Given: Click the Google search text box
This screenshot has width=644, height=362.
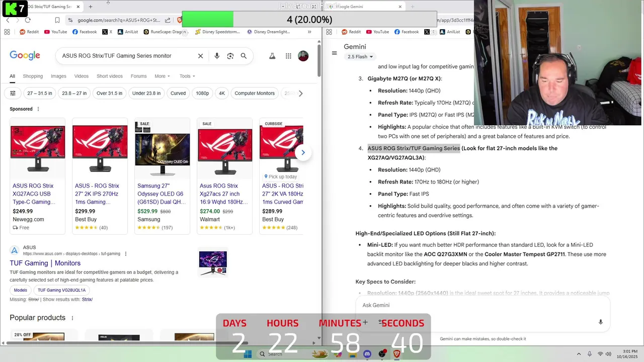Looking at the screenshot, I should (126, 56).
